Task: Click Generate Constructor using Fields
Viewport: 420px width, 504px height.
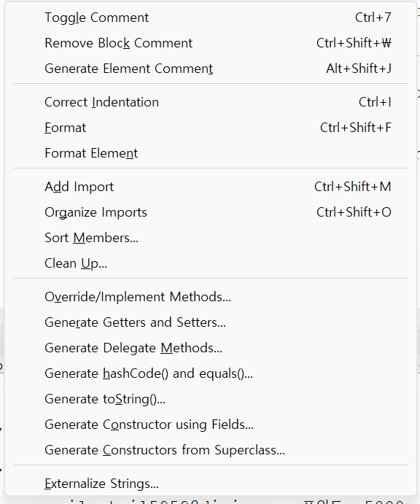Action: (211, 424)
